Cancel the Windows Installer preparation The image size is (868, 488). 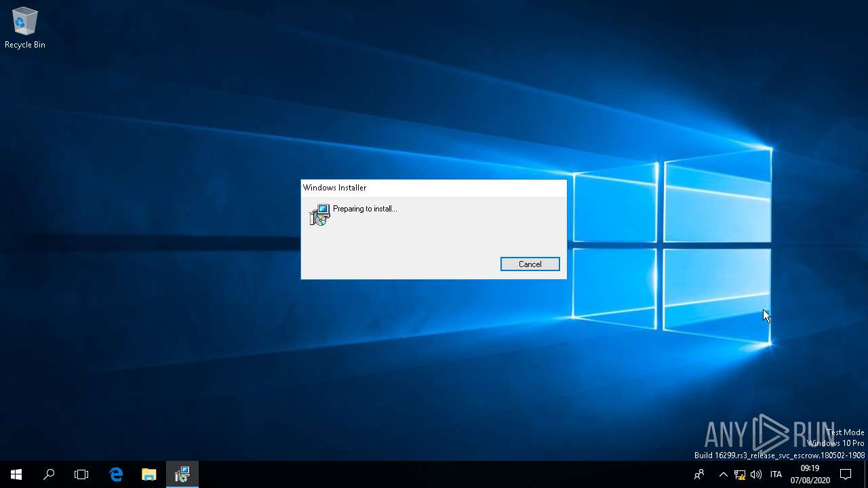point(530,264)
